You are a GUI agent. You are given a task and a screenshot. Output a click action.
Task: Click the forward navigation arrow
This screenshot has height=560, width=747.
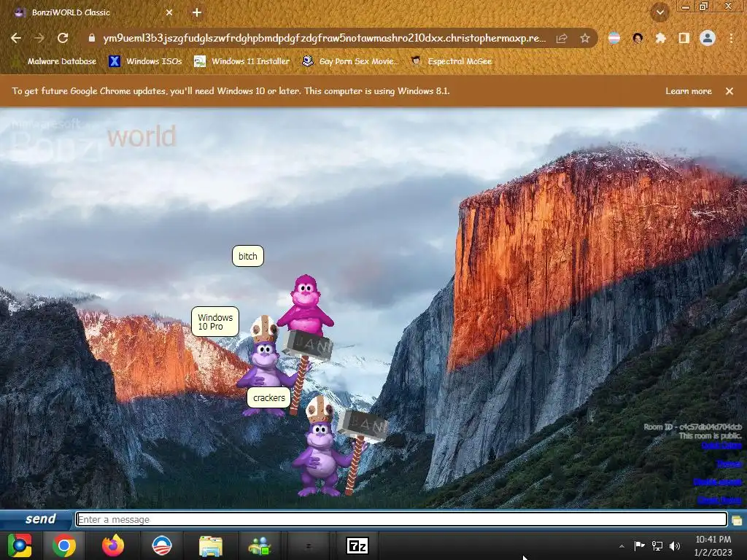pyautogui.click(x=39, y=38)
